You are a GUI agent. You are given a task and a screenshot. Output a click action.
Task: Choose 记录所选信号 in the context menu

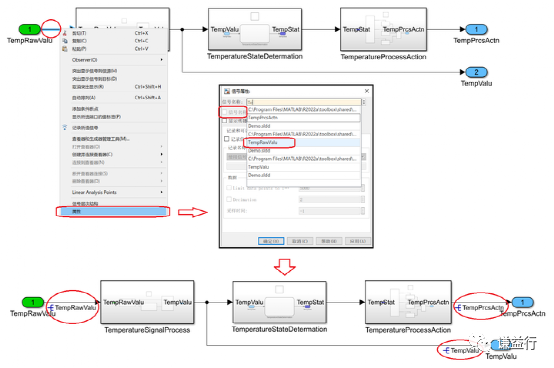tap(113, 127)
